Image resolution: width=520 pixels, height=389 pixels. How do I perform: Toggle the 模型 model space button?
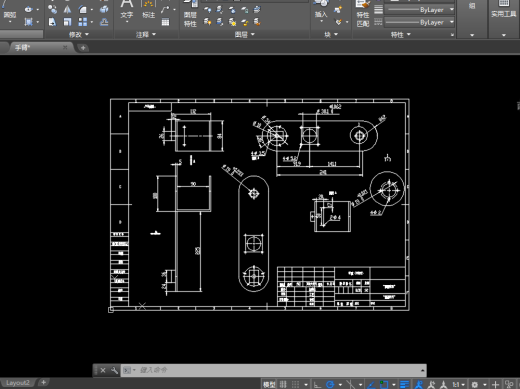[x=269, y=384]
